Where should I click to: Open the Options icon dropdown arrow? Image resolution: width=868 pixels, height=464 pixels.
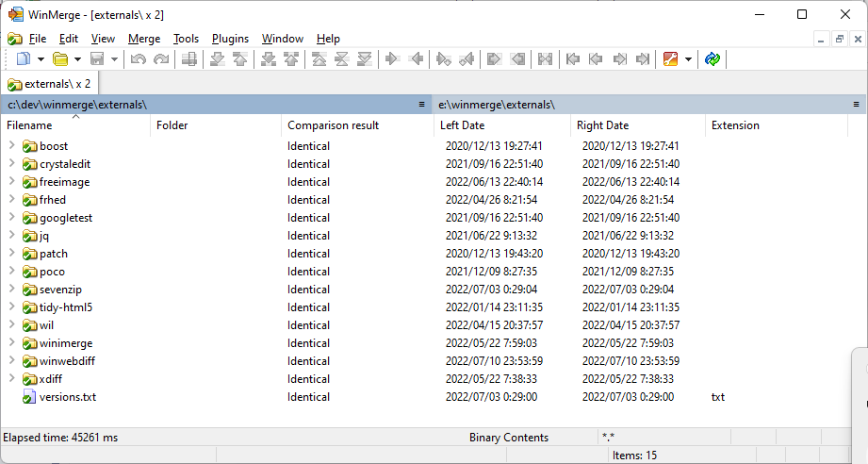click(x=688, y=59)
